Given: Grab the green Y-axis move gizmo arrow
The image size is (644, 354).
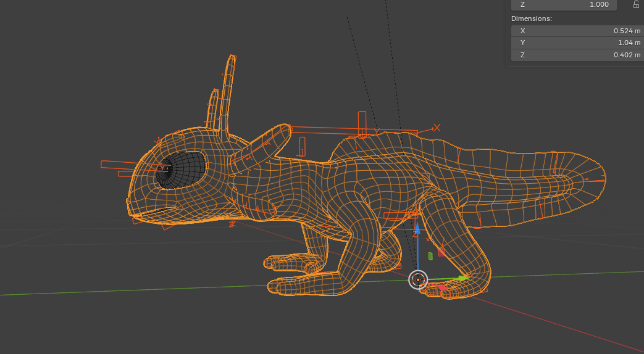Looking at the screenshot, I should click(463, 278).
